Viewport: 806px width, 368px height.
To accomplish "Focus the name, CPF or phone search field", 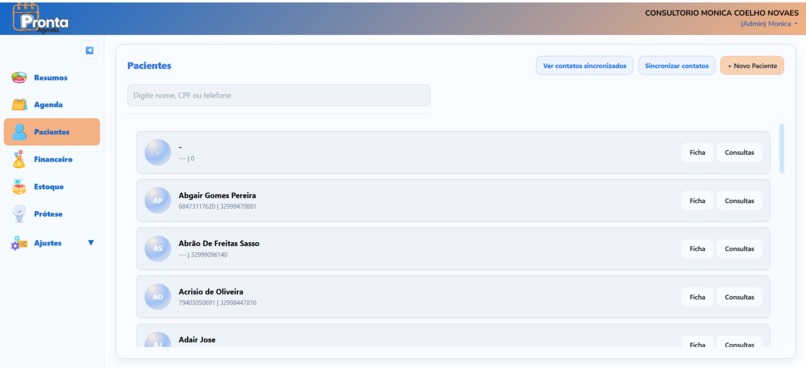I will tap(279, 95).
